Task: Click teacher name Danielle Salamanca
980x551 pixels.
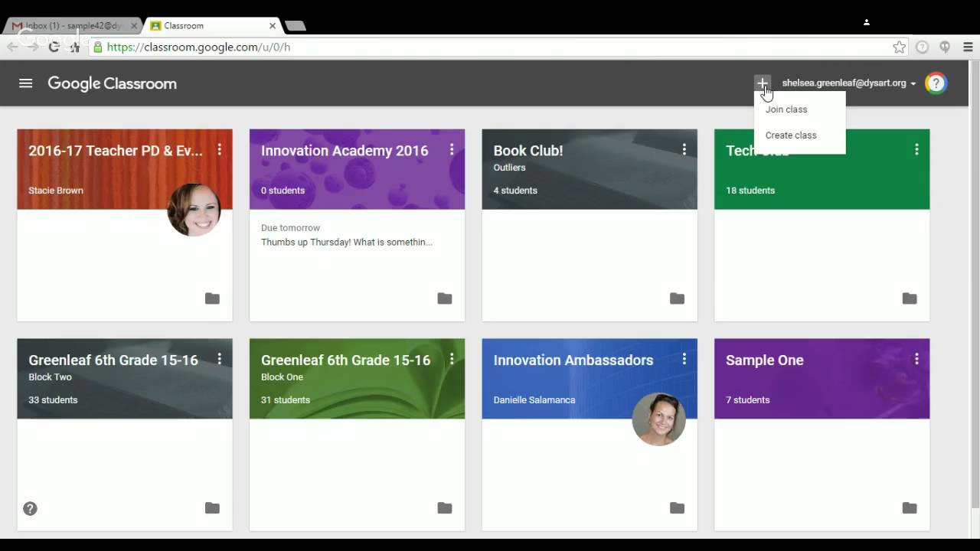Action: tap(534, 400)
